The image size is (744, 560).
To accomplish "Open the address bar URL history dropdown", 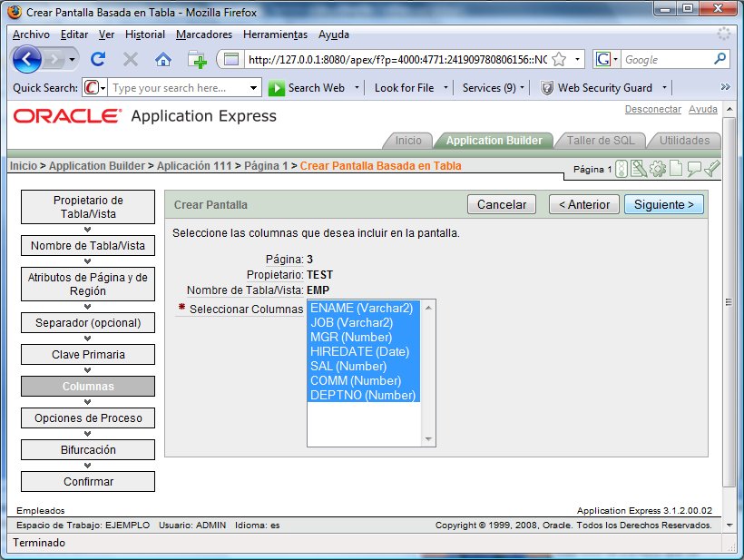I will coord(577,59).
